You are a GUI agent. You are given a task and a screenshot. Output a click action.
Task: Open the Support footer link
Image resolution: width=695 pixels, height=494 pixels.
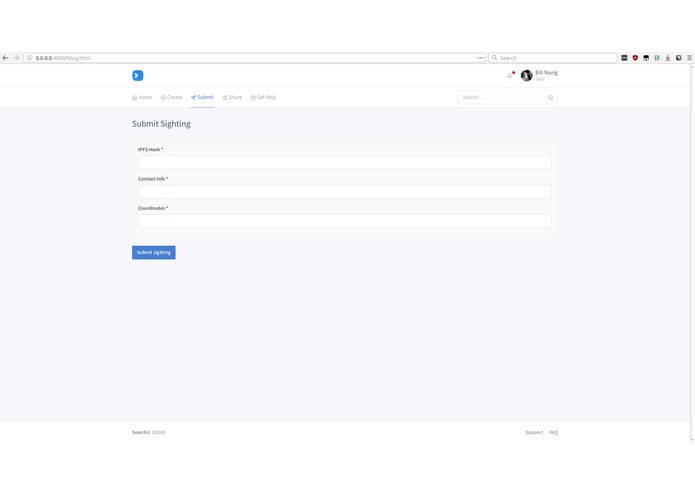coord(534,432)
